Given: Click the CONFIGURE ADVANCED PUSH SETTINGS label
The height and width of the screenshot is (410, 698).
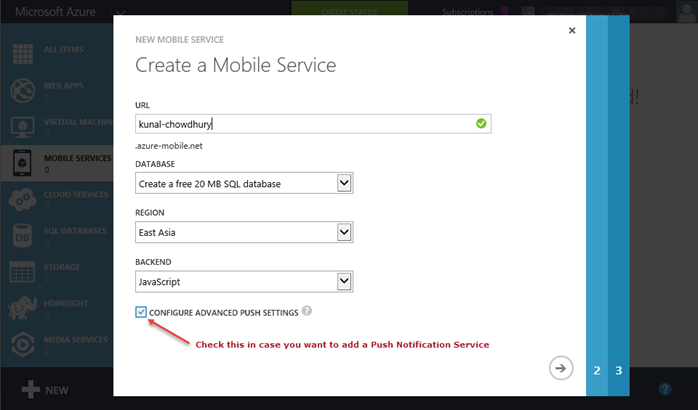Looking at the screenshot, I should tap(223, 313).
